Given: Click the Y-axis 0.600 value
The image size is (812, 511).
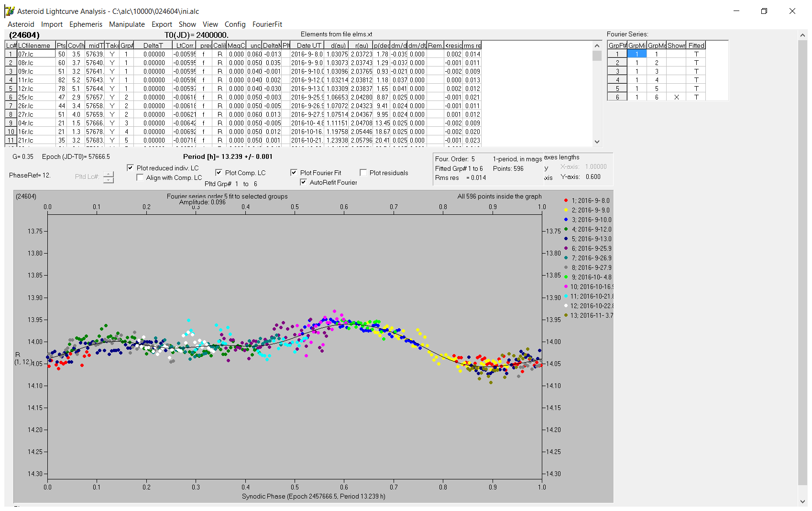Looking at the screenshot, I should pos(593,177).
